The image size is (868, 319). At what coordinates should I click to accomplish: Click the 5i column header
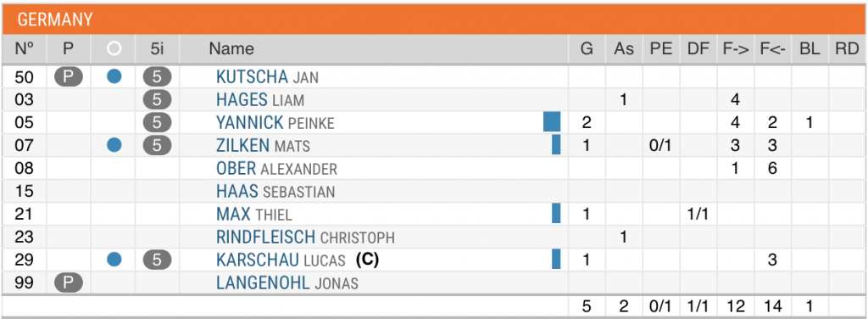point(157,48)
